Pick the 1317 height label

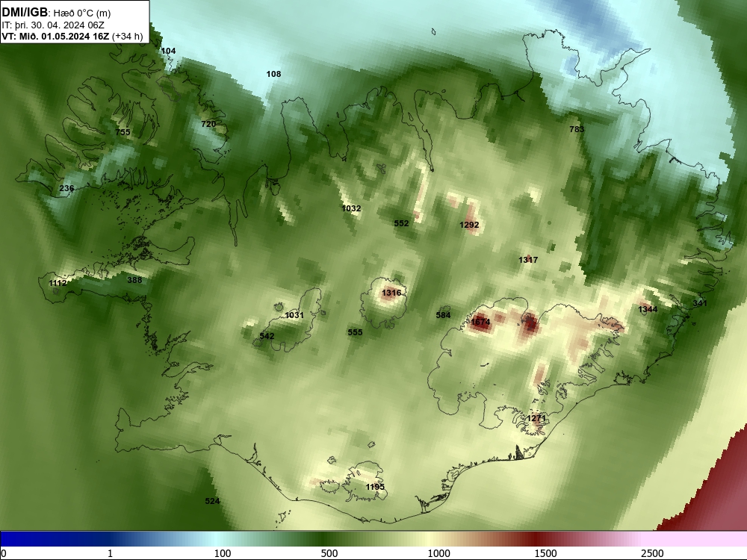pos(528,260)
